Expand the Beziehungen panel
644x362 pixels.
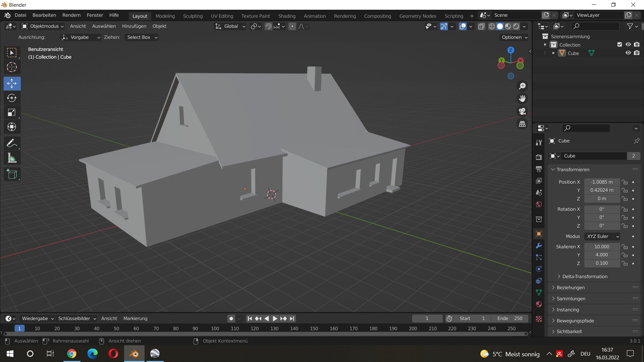pyautogui.click(x=570, y=288)
